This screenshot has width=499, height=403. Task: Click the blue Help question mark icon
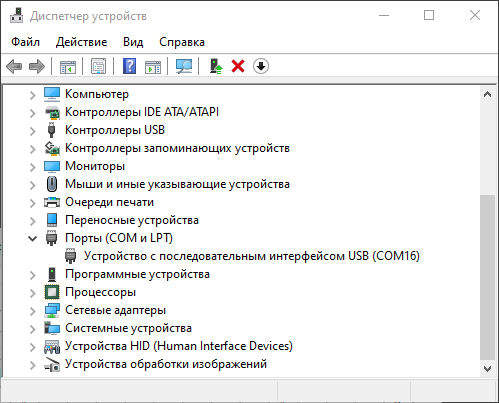129,66
